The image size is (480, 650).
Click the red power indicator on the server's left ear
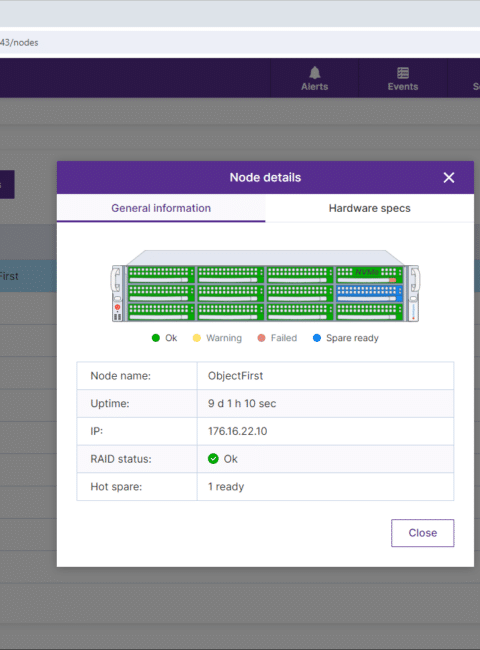pyautogui.click(x=117, y=307)
